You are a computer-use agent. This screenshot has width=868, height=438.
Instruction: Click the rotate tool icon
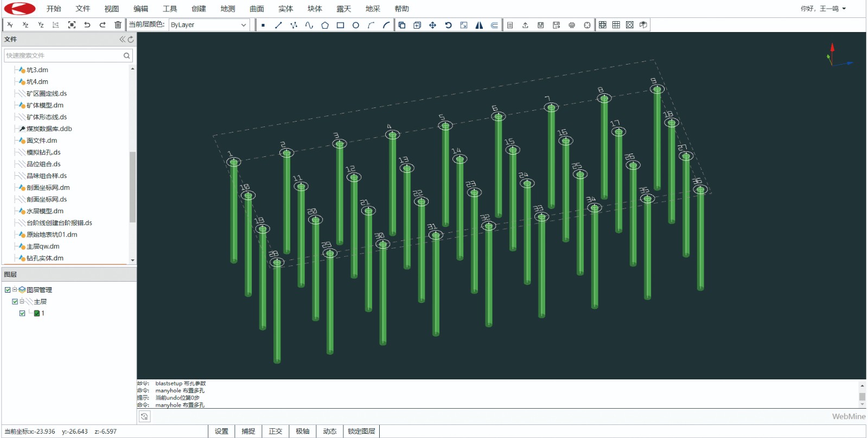[x=448, y=25]
